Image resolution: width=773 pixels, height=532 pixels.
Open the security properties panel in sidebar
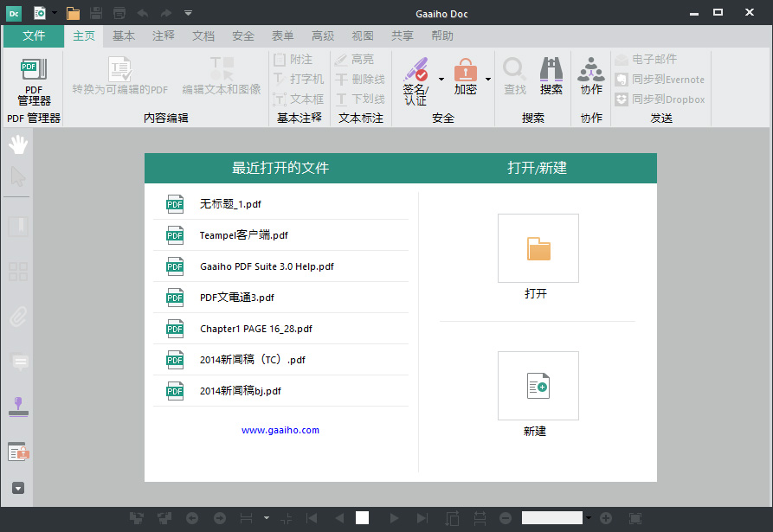click(19, 452)
